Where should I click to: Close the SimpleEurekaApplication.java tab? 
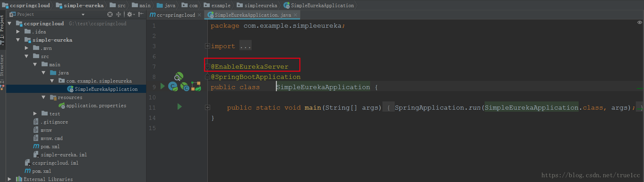(295, 15)
